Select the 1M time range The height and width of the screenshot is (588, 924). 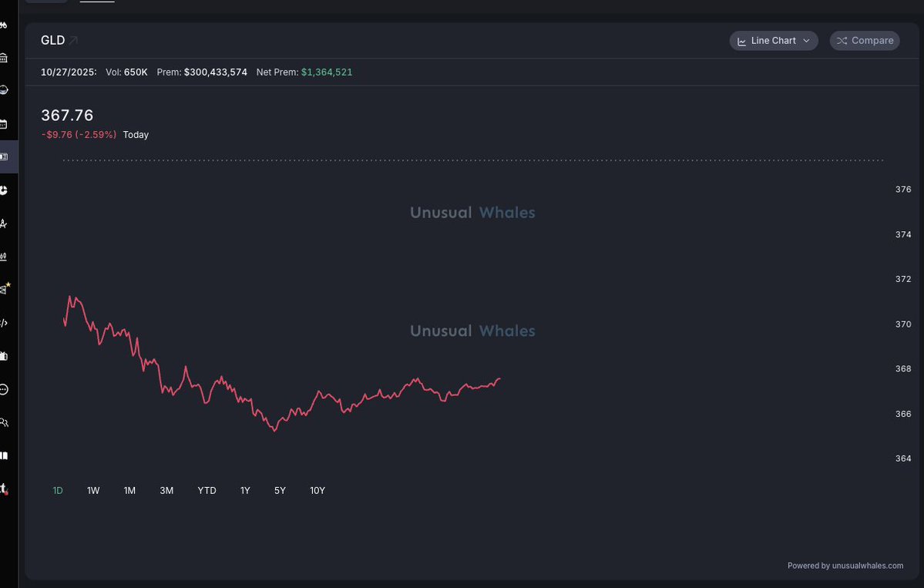pyautogui.click(x=129, y=491)
